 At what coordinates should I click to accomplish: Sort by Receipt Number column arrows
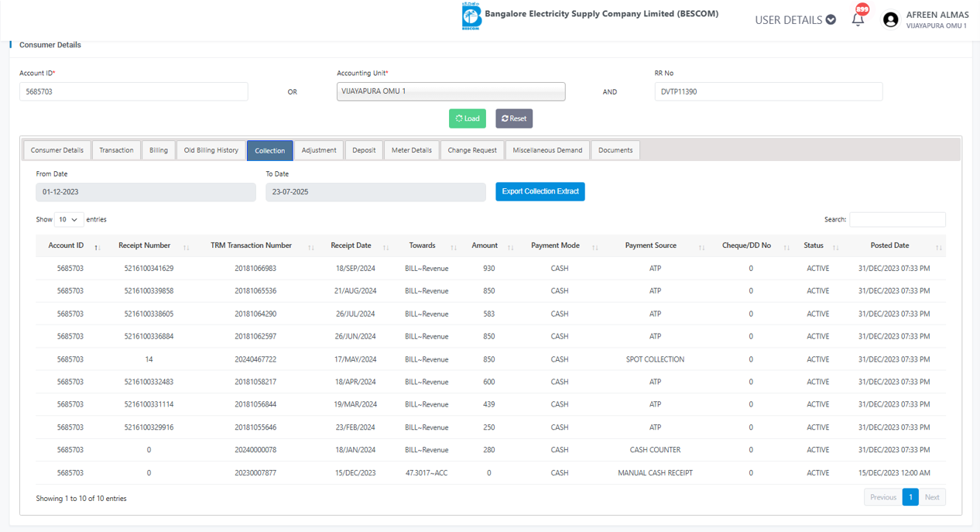click(x=187, y=246)
